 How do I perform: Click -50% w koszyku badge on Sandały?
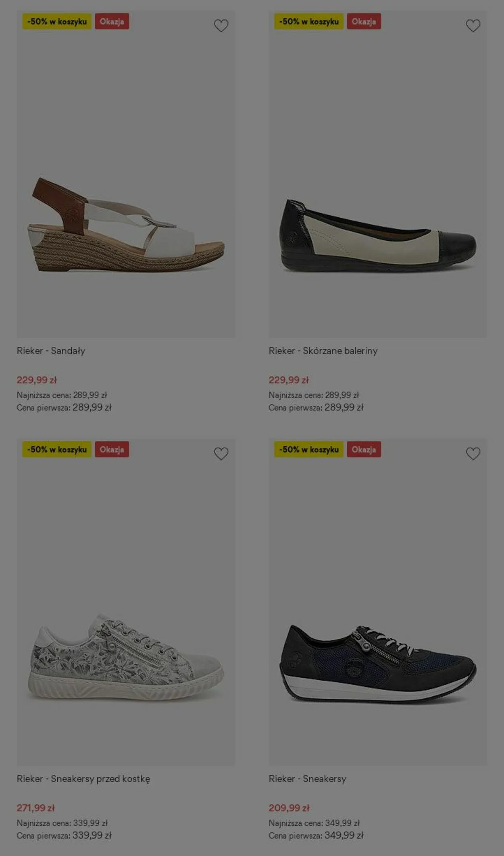coord(57,22)
